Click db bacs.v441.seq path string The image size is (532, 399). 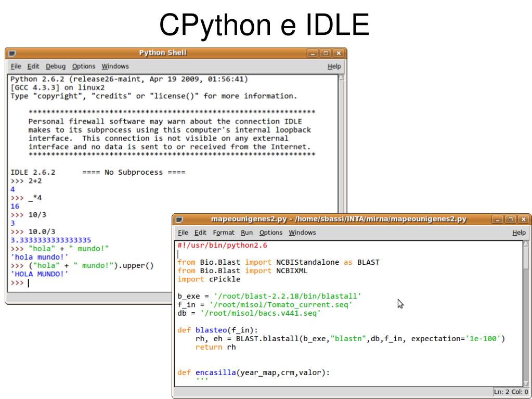click(261, 313)
